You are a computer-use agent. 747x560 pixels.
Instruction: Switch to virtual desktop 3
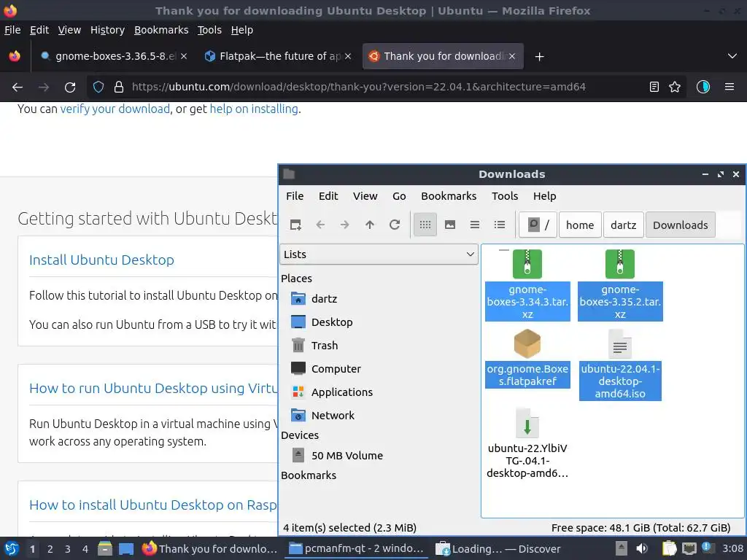point(67,549)
